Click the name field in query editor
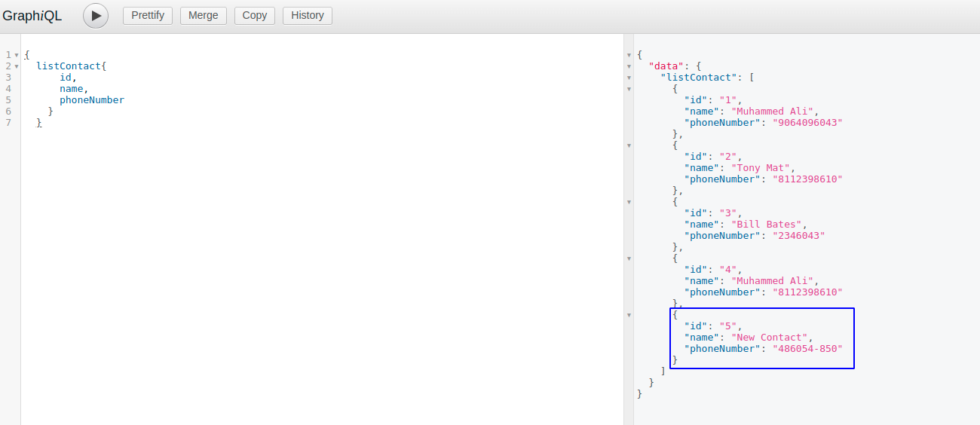 tap(72, 89)
